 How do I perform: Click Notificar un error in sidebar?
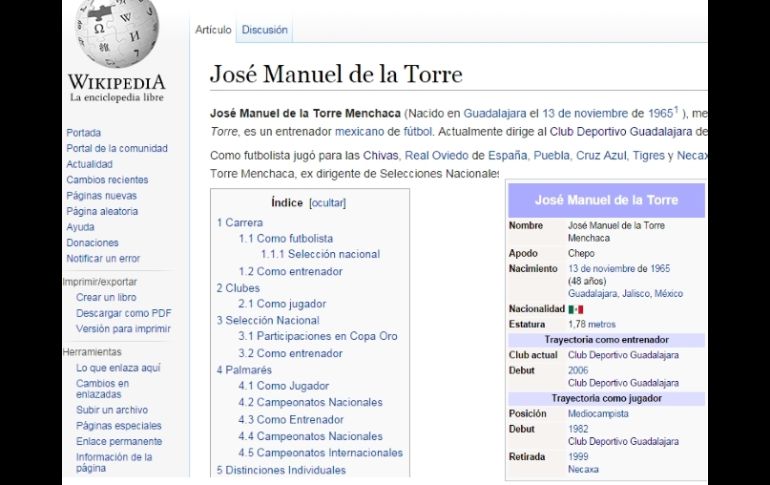pos(103,258)
